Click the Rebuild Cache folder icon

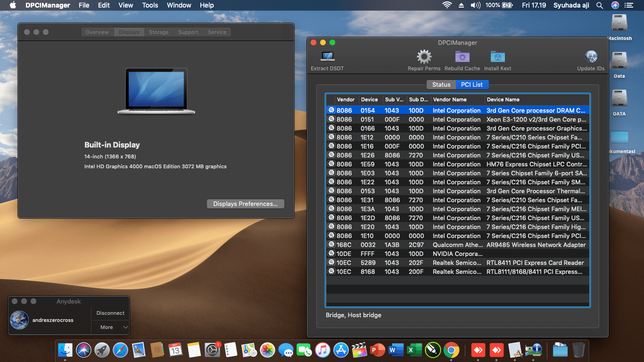(462, 57)
